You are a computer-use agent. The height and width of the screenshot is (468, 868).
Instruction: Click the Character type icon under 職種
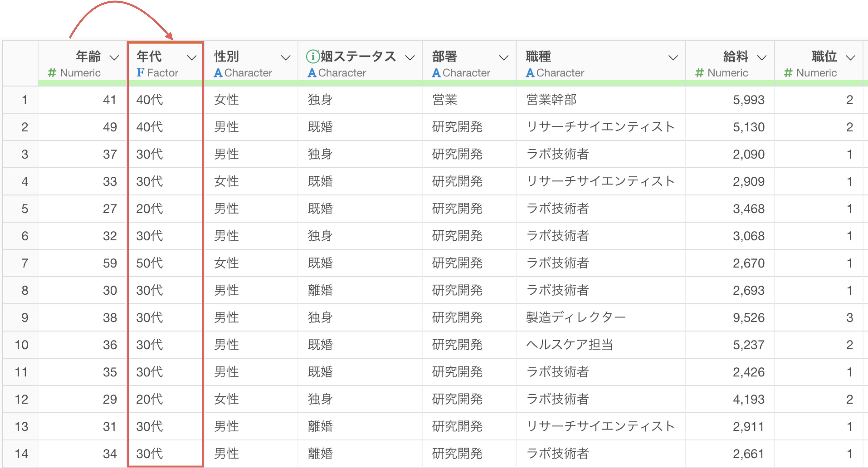[x=530, y=73]
